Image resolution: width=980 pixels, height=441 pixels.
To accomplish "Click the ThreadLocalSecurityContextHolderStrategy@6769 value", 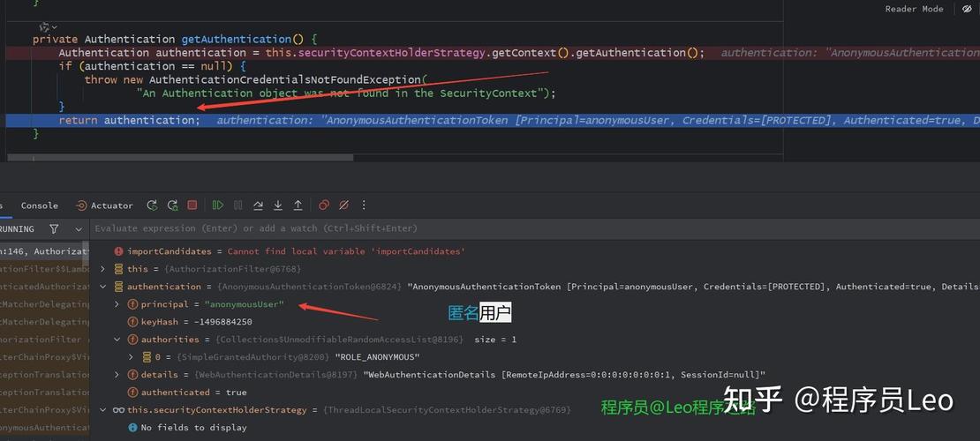I will 446,410.
